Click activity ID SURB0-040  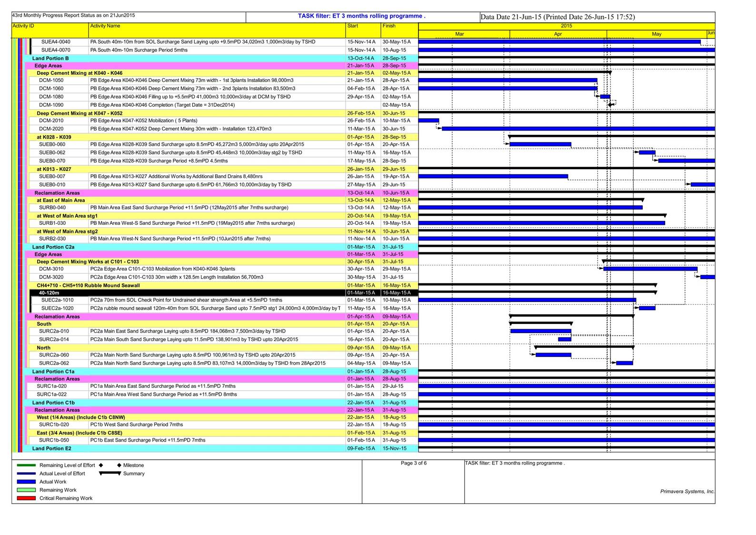pos(52,208)
